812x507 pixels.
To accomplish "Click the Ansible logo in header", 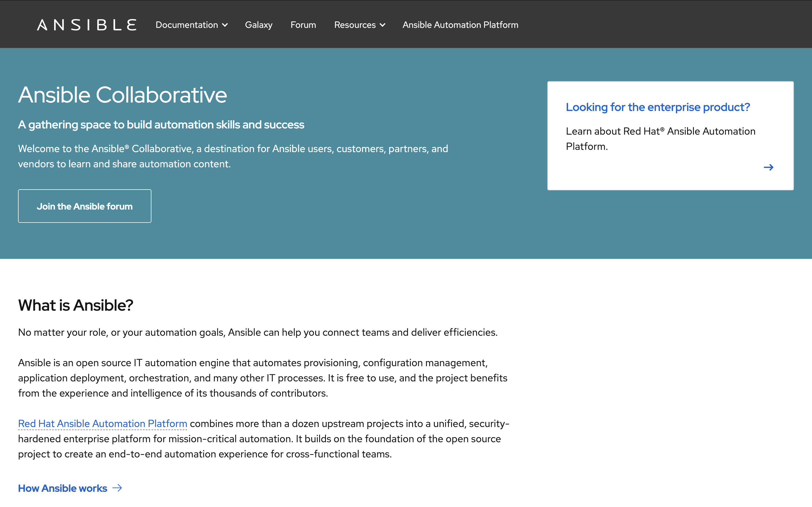I will tap(87, 25).
